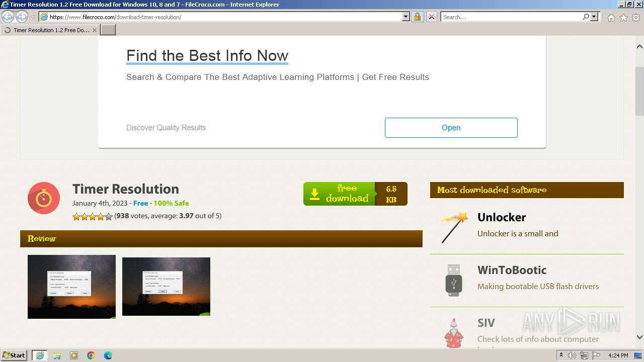Click the 'Discover Quality Results' text
This screenshot has width=644, height=362.
click(x=166, y=128)
